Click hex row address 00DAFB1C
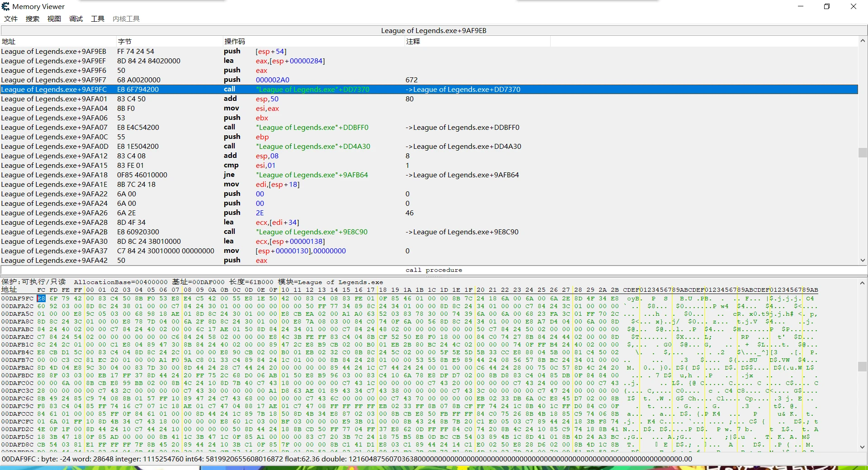The height and width of the screenshot is (470, 868). pos(17,344)
